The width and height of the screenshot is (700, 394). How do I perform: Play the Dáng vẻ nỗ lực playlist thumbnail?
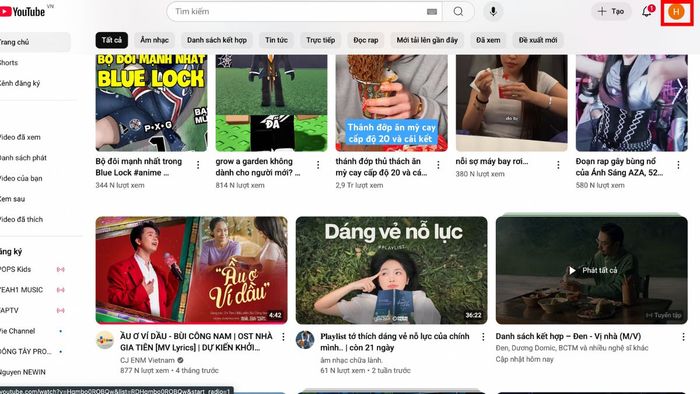[392, 270]
